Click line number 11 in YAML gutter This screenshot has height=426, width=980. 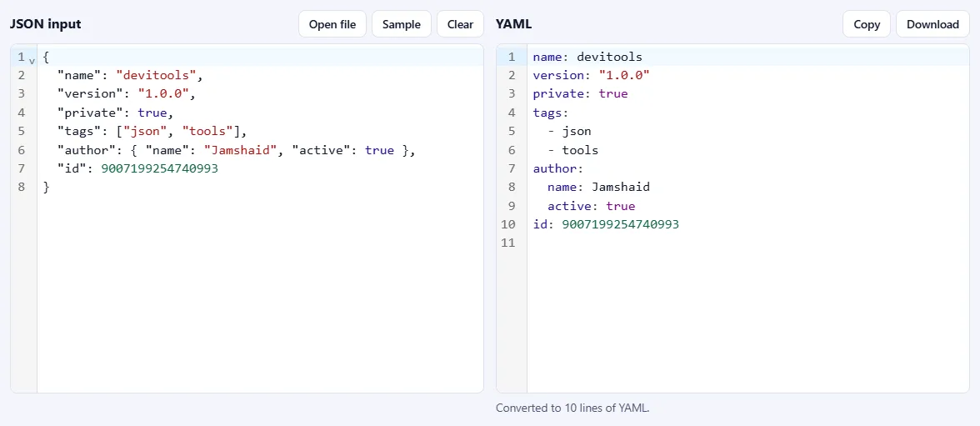pyautogui.click(x=508, y=243)
